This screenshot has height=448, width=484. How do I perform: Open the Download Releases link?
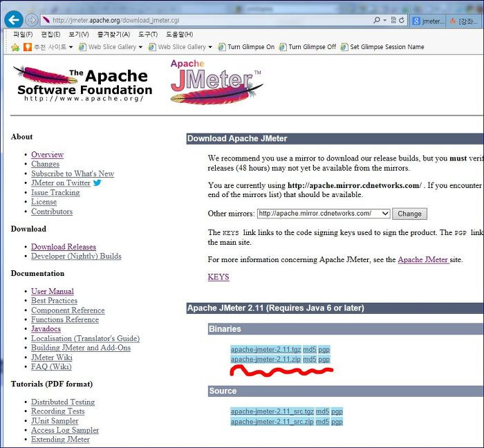tap(64, 247)
